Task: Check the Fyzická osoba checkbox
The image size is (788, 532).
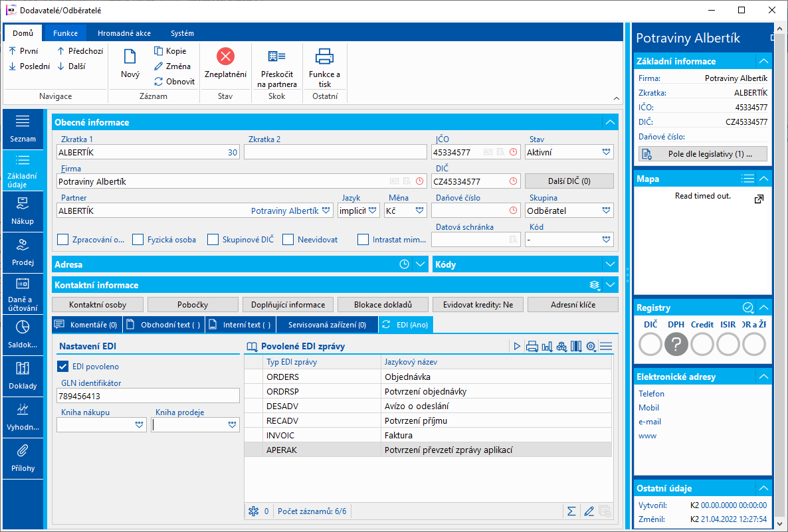Action: pyautogui.click(x=138, y=239)
